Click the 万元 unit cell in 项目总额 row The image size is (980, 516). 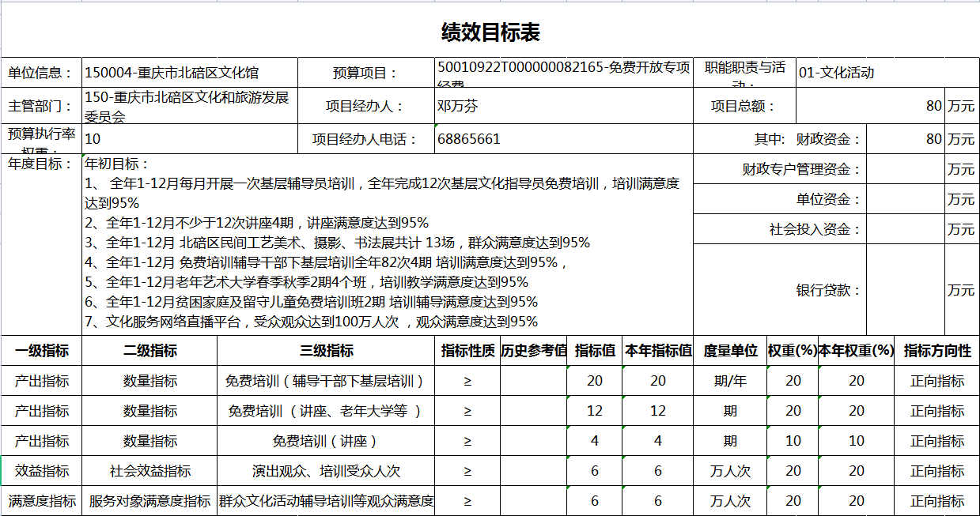962,106
